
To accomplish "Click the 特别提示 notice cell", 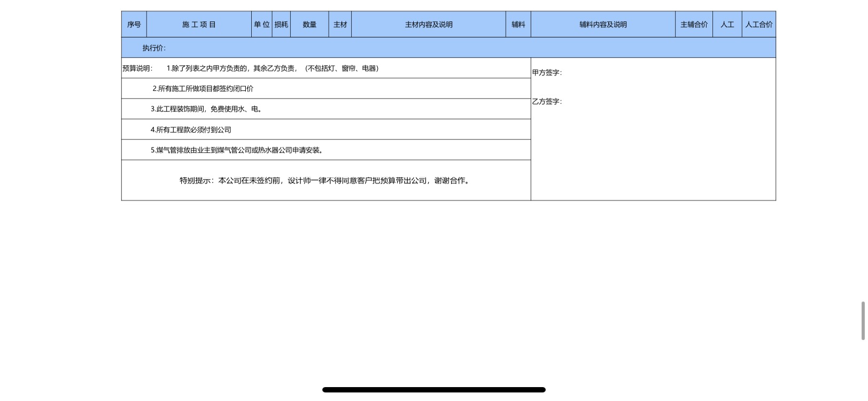I will [x=325, y=181].
